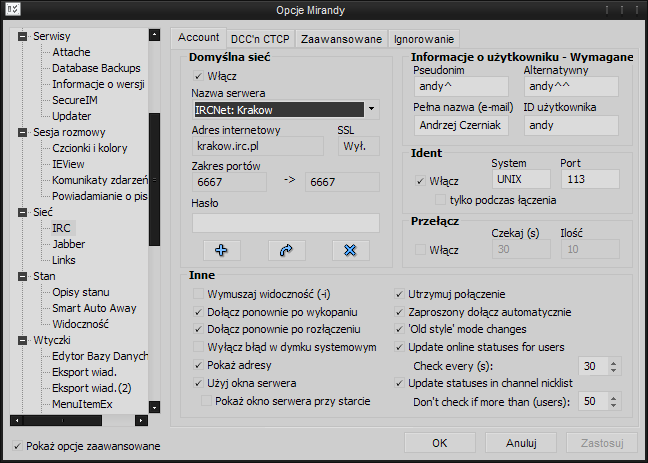
Task: Collapse the Stan tree node
Action: click(22, 276)
